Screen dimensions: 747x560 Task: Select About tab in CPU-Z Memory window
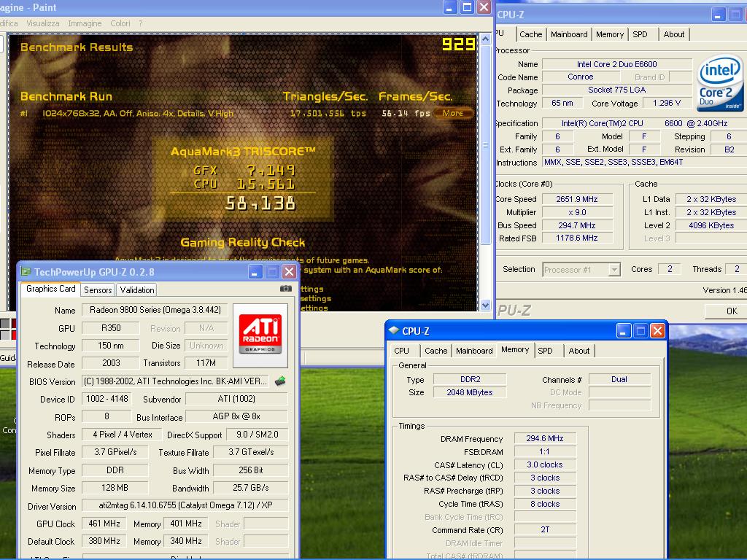tap(578, 351)
